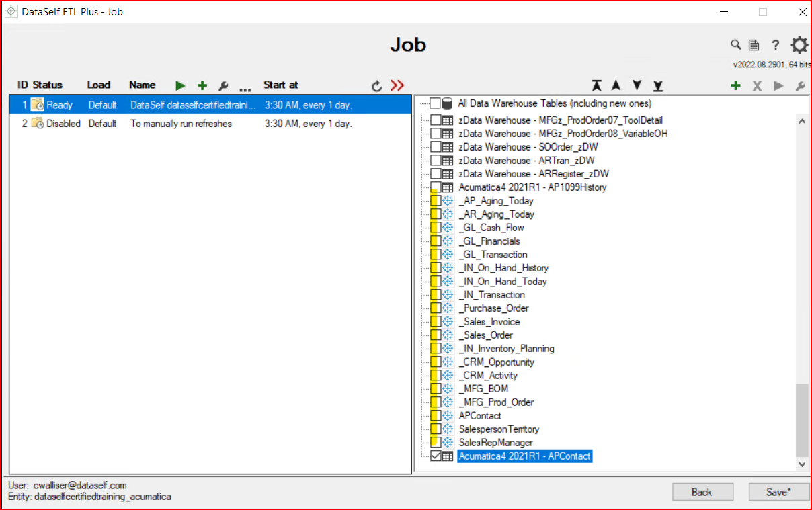The height and width of the screenshot is (510, 812).
Task: Open the help question mark
Action: pos(775,45)
